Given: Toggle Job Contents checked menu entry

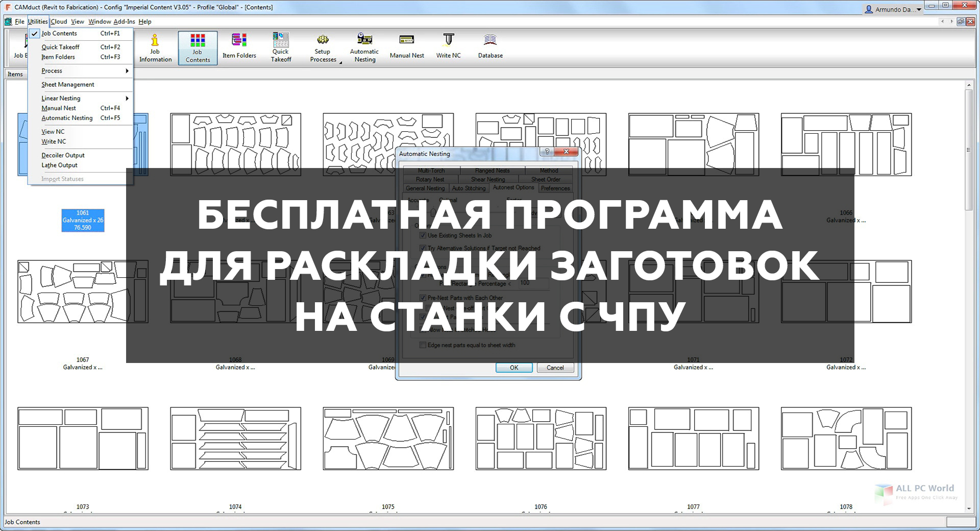Looking at the screenshot, I should click(x=82, y=33).
